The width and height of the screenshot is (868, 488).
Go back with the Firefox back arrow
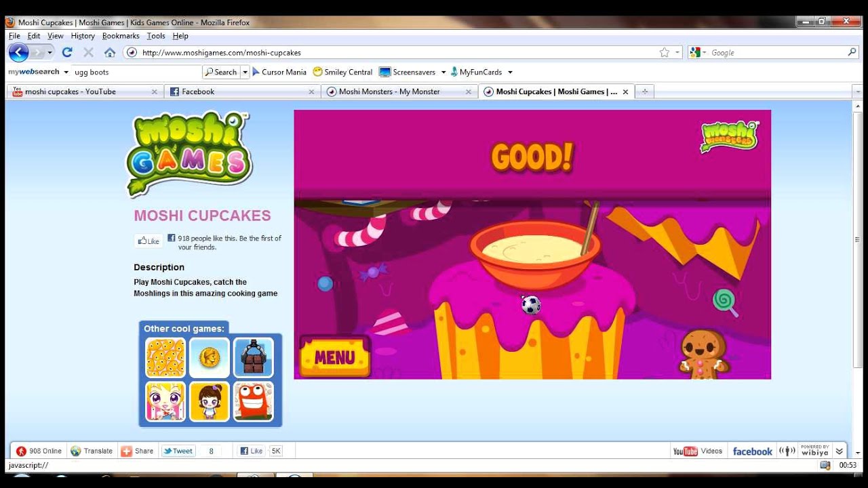[18, 52]
